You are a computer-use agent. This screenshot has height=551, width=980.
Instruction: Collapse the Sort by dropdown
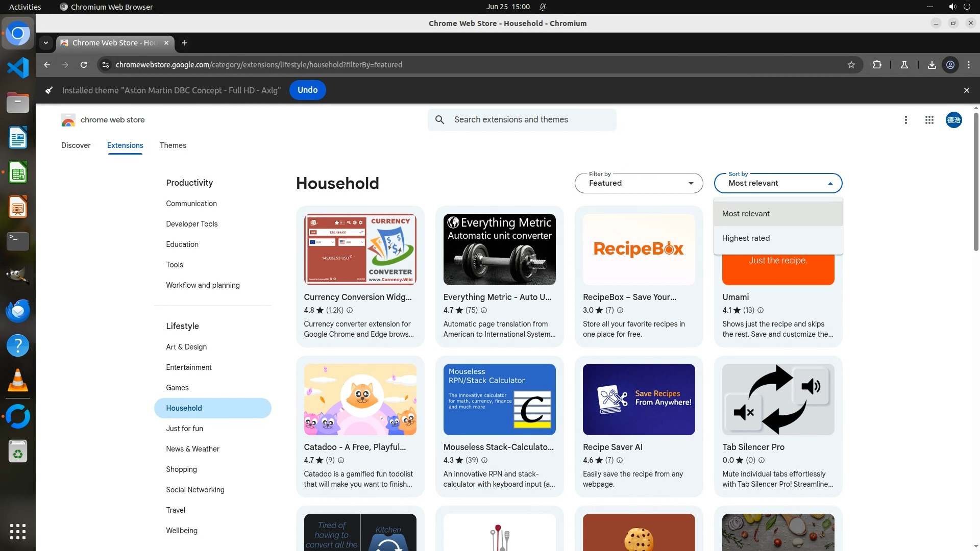[778, 183]
